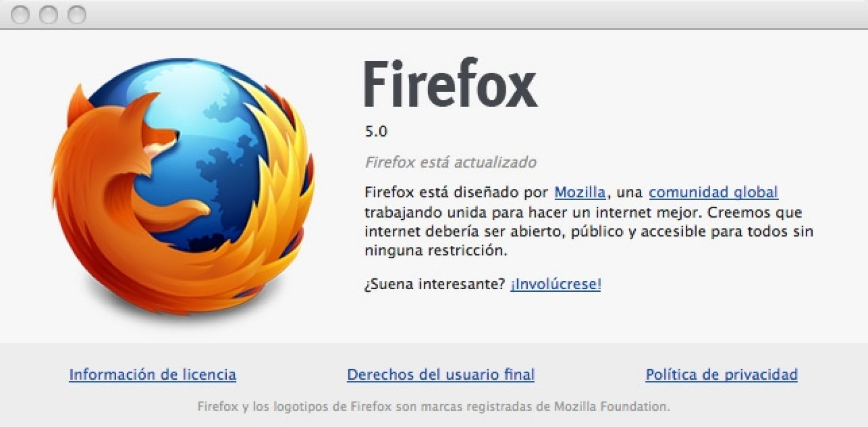Minimize the About Firefox window

click(x=48, y=15)
